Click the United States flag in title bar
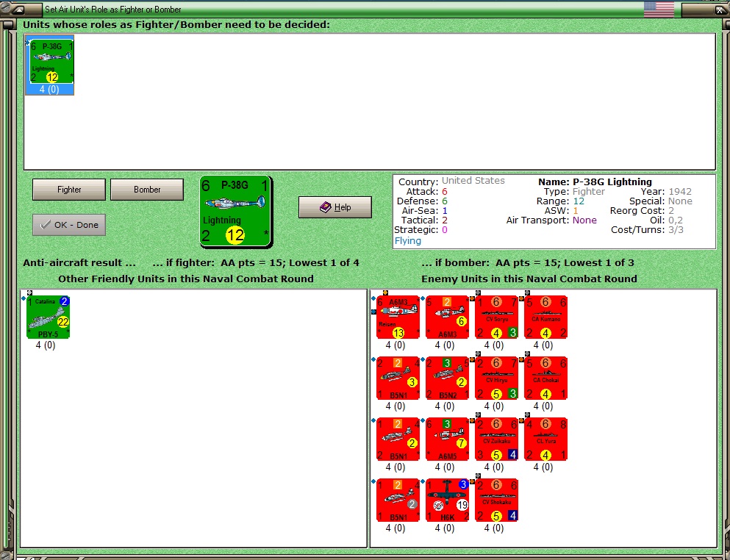Image resolution: width=730 pixels, height=560 pixels. [659, 9]
